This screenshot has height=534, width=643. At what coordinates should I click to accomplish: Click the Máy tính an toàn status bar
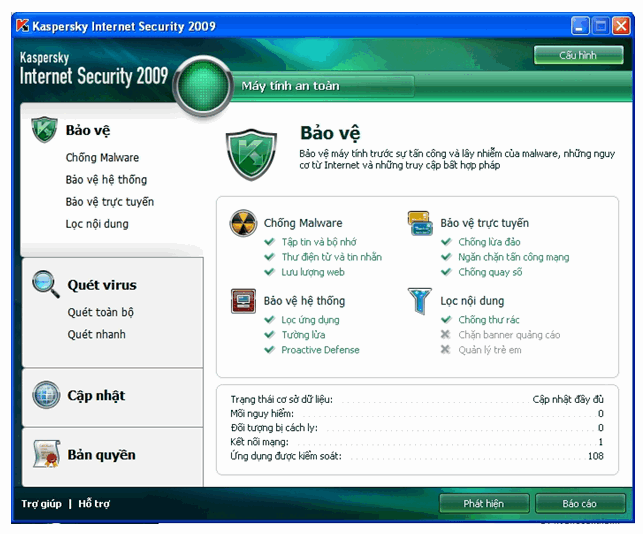(x=324, y=86)
